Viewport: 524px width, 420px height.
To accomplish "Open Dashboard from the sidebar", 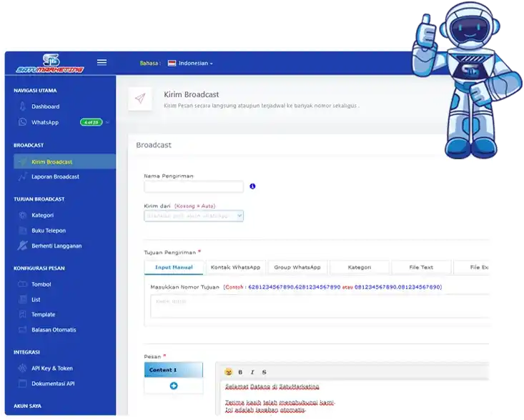I will [45, 106].
